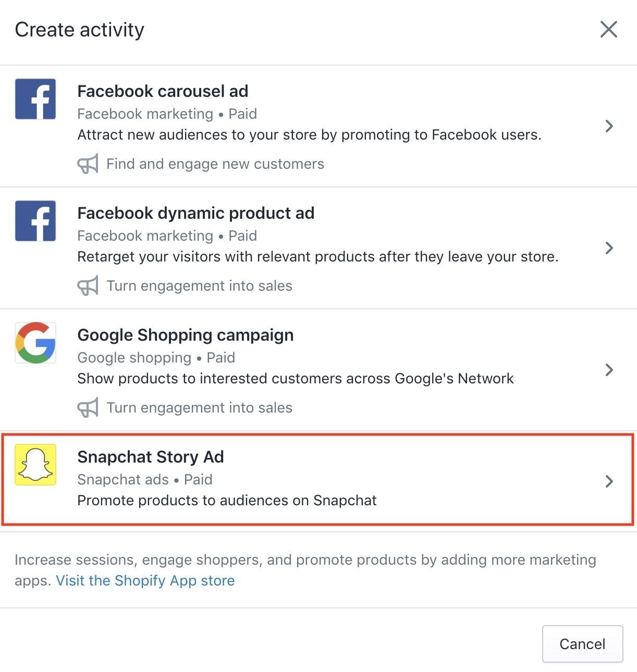Expand Google Shopping campaign chevron arrow
The width and height of the screenshot is (637, 672).
609,370
